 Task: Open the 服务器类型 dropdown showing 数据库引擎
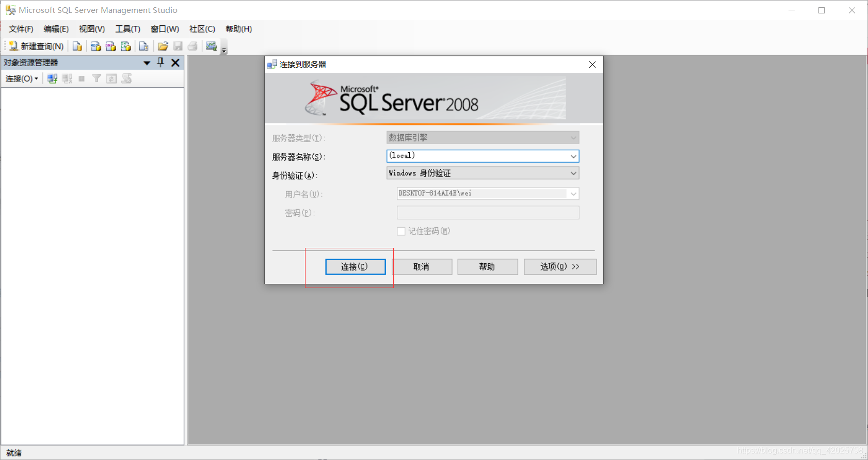tap(483, 138)
